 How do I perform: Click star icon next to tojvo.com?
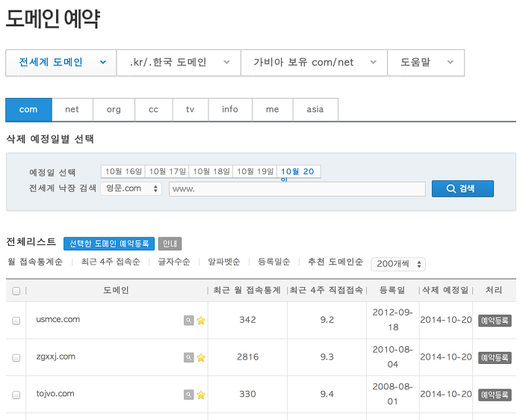click(x=201, y=395)
